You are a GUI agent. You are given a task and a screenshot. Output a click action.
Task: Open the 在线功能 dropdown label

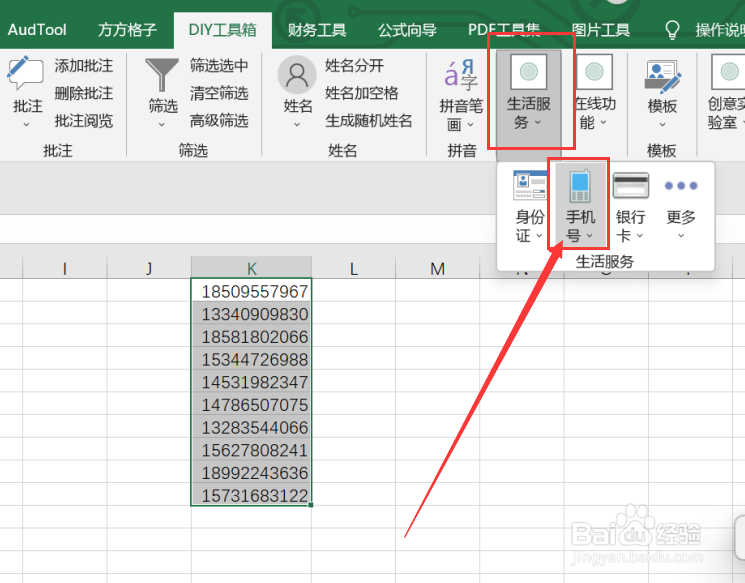[x=595, y=113]
